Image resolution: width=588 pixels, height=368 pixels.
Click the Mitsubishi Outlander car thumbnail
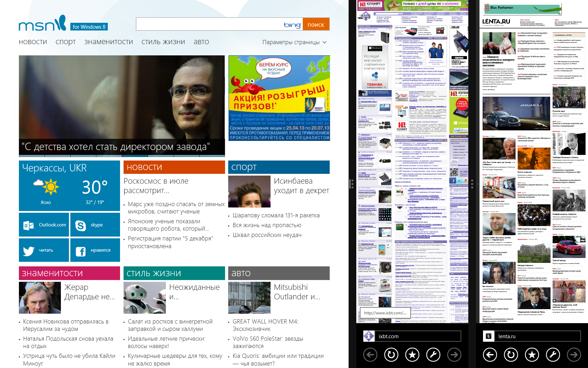[249, 298]
